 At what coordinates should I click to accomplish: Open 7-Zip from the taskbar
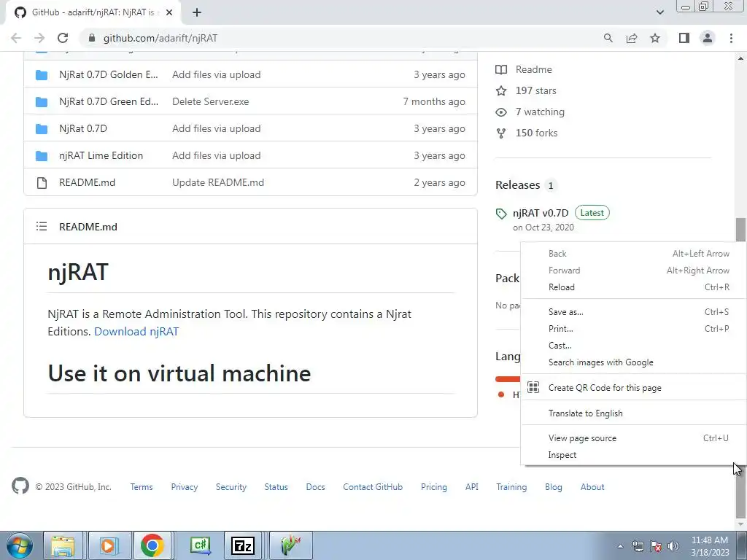242,545
